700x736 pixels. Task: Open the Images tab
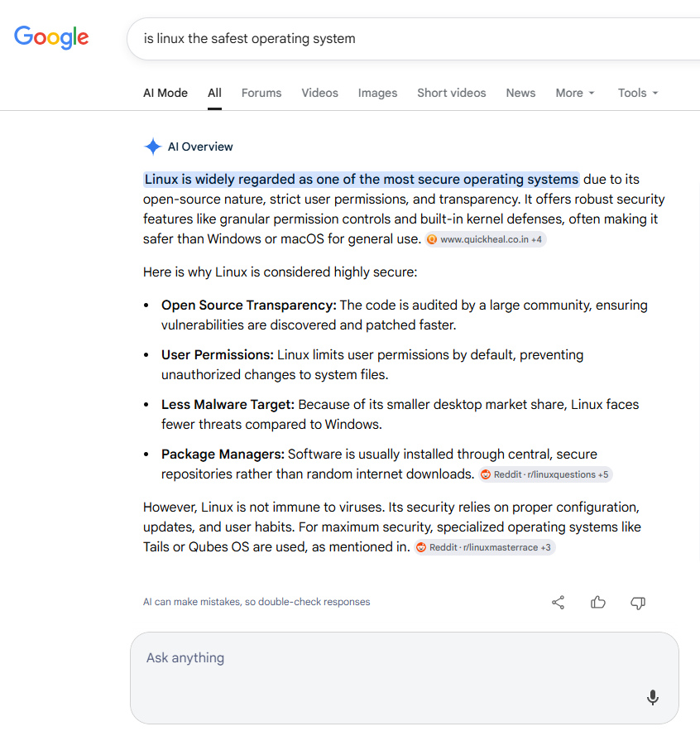pyautogui.click(x=377, y=93)
